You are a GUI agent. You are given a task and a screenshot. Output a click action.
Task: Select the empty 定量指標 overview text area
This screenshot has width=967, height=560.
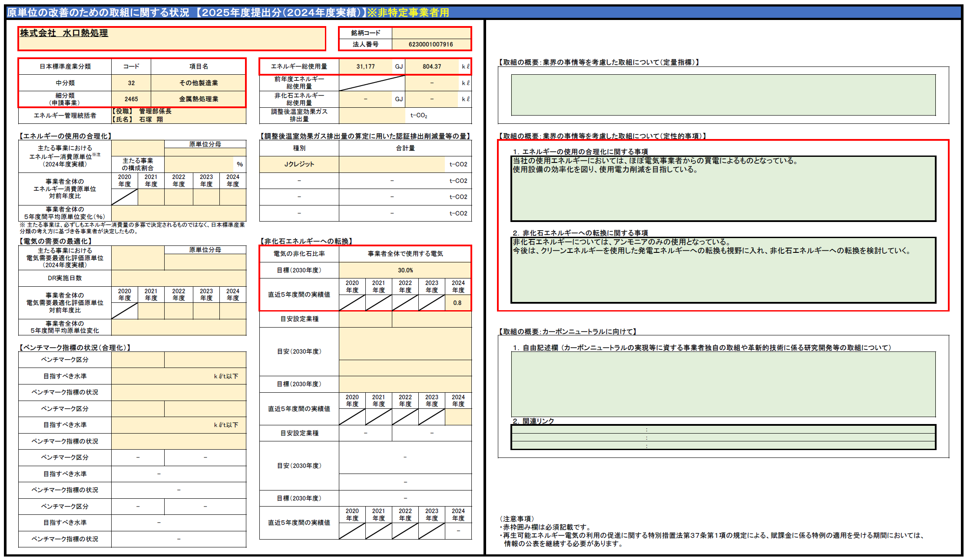pos(723,95)
